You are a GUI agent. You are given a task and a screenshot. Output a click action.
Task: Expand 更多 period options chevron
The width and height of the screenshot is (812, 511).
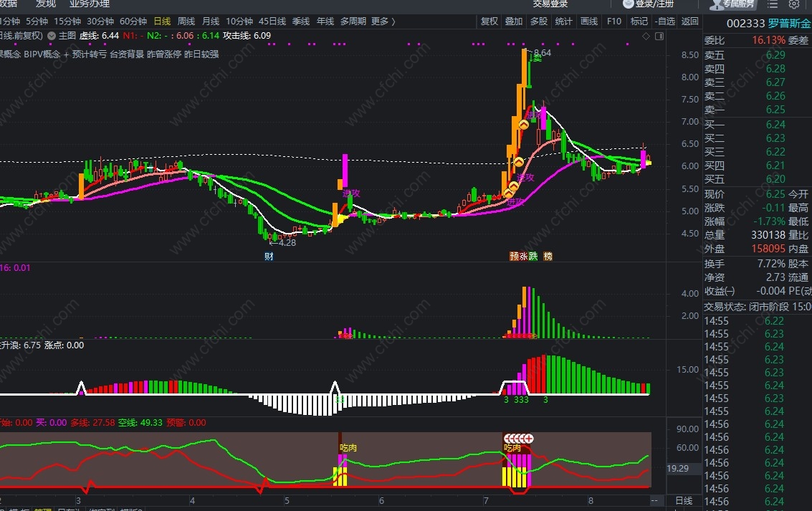393,22
